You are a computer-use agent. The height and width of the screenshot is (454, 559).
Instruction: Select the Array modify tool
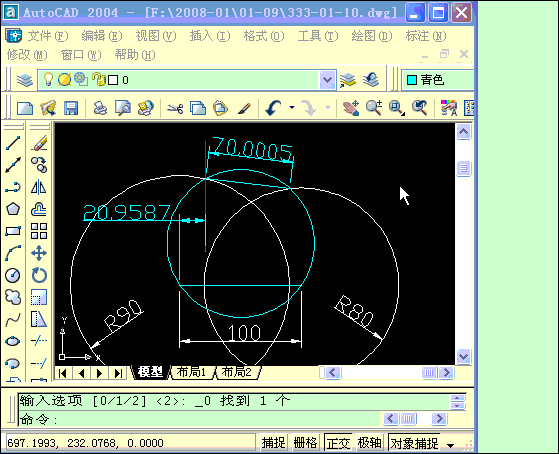pos(39,231)
